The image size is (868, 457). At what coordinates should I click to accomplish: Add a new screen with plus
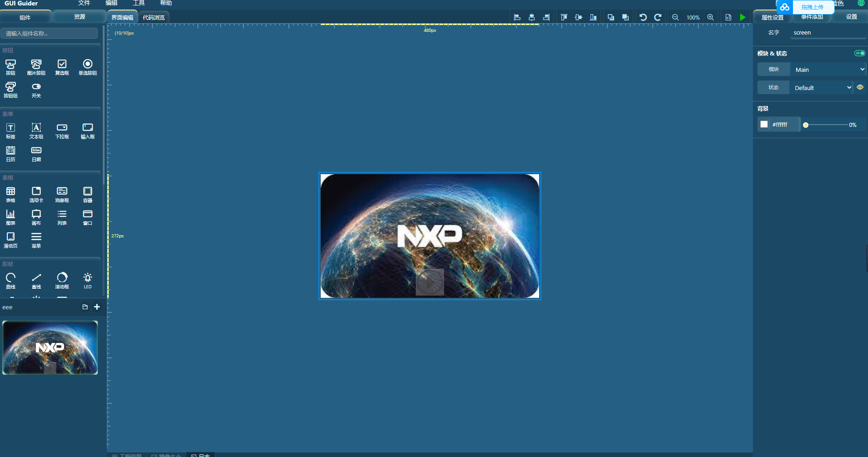[x=97, y=307]
